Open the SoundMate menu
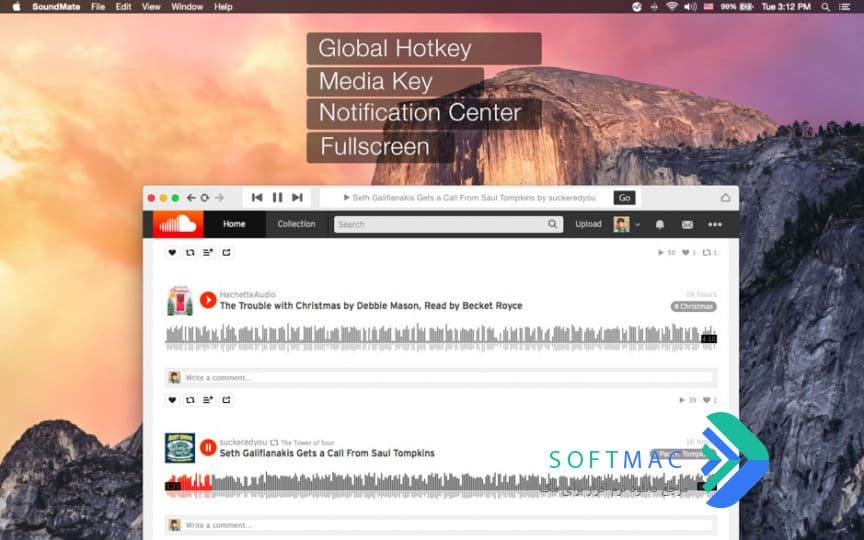The width and height of the screenshot is (864, 540). pyautogui.click(x=56, y=7)
